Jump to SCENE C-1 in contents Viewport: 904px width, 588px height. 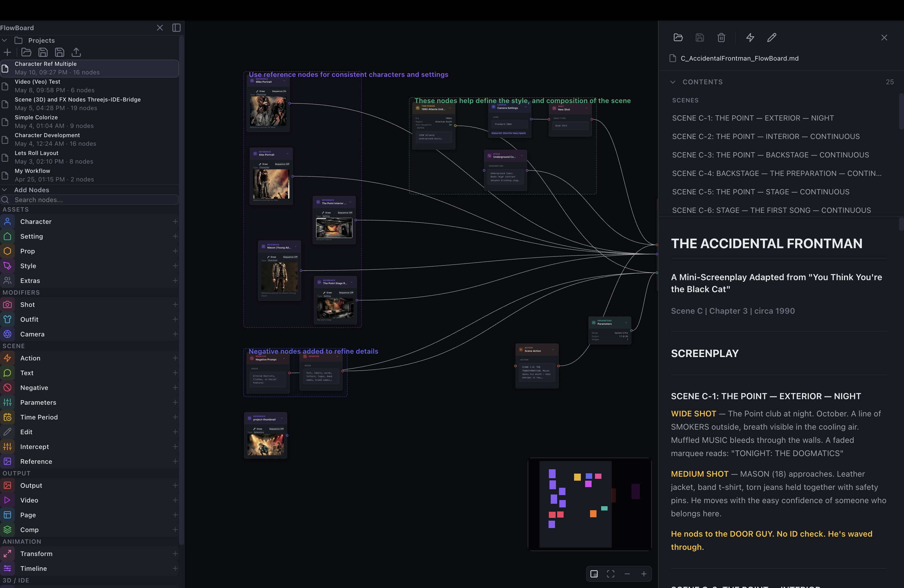pyautogui.click(x=753, y=118)
